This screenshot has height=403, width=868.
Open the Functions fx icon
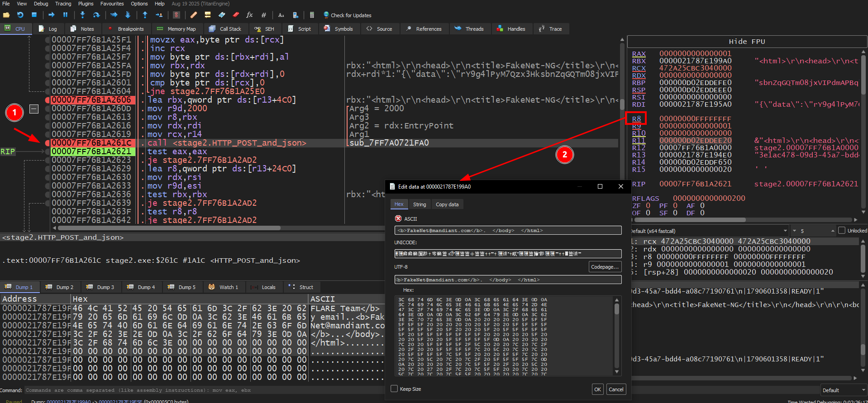tap(249, 15)
